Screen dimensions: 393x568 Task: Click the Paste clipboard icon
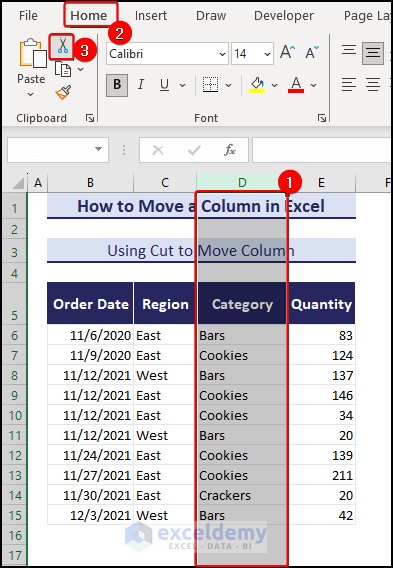pyautogui.click(x=32, y=53)
